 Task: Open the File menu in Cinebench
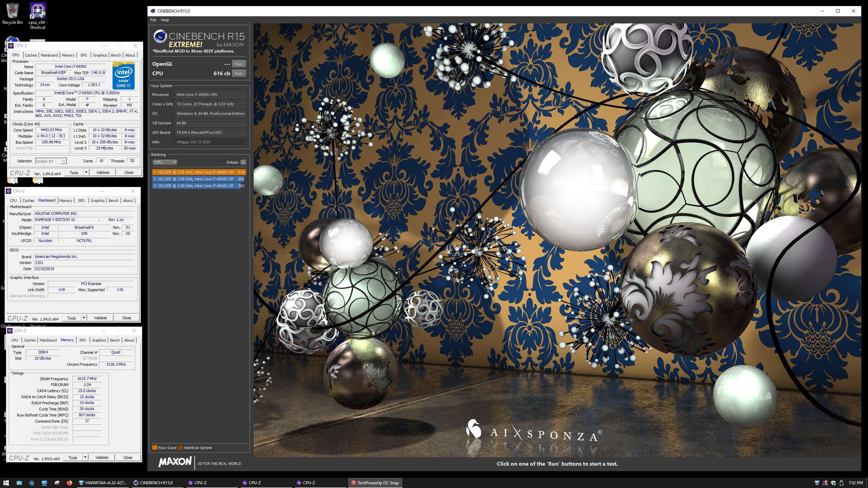coord(153,20)
